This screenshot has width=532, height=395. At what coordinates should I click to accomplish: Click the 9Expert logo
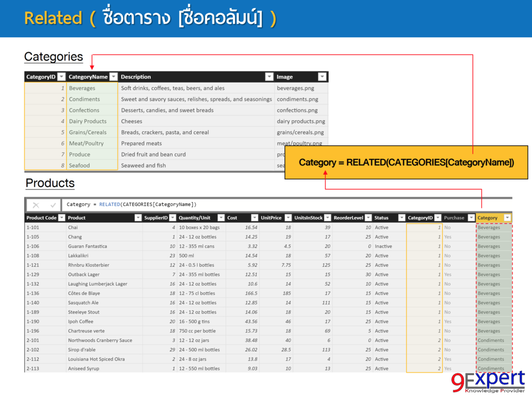[495, 380]
